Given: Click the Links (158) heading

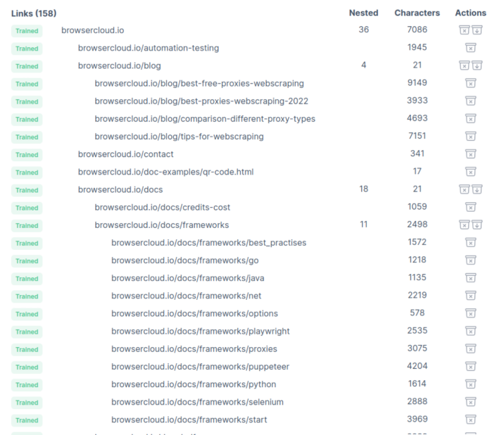Looking at the screenshot, I should point(34,13).
